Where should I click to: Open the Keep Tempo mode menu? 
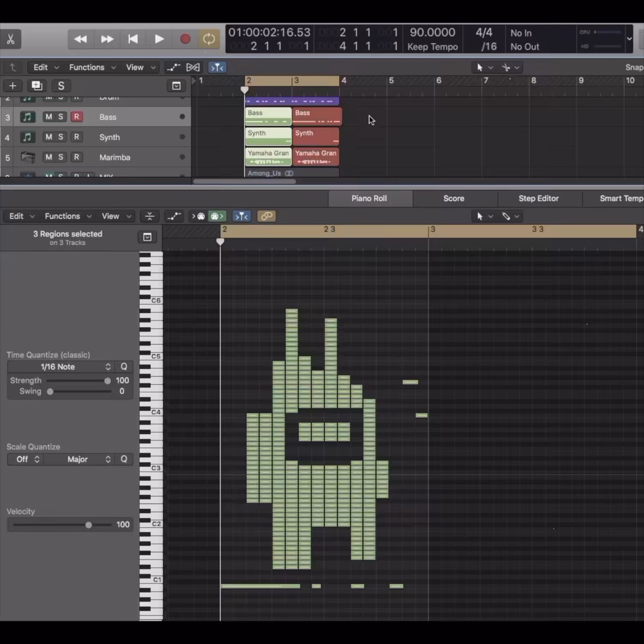click(x=432, y=46)
